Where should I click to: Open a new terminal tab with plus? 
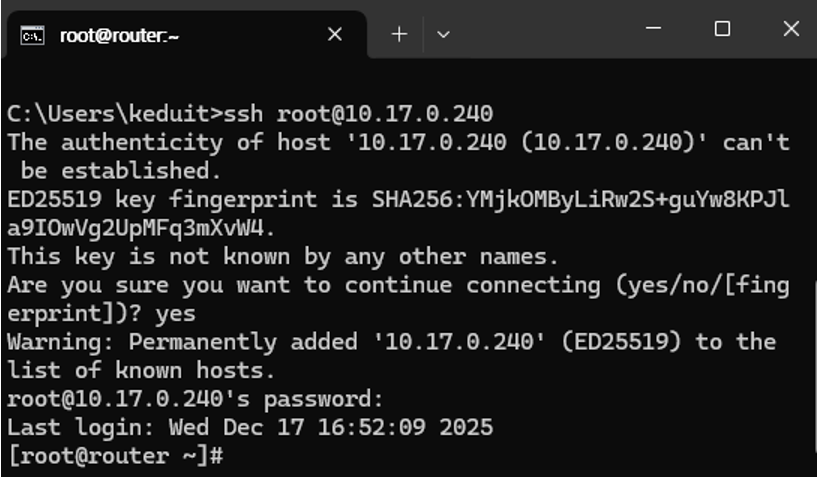pyautogui.click(x=399, y=34)
